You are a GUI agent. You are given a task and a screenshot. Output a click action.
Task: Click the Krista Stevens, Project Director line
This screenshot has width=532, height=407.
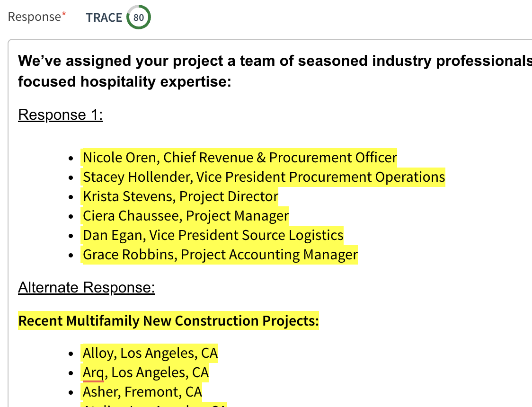click(180, 196)
